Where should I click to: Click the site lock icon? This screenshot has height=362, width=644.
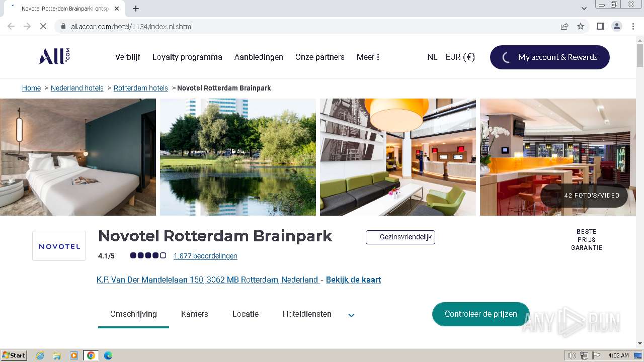[x=63, y=26]
